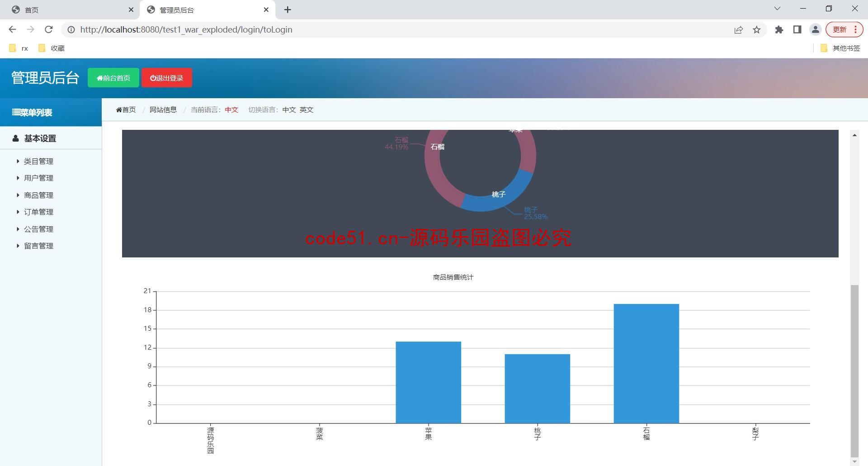The width and height of the screenshot is (868, 466).
Task: Click the 梨子 x-axis label
Action: 755,434
